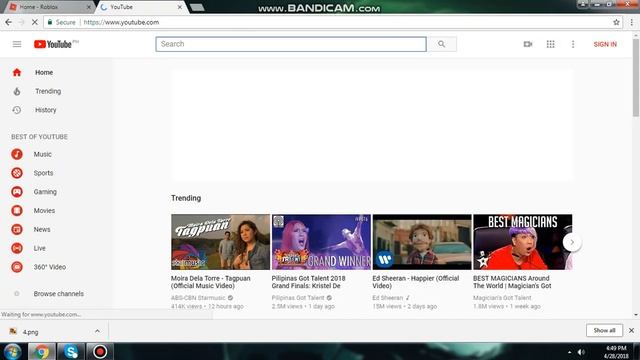Open the Windows Start button

[13, 351]
